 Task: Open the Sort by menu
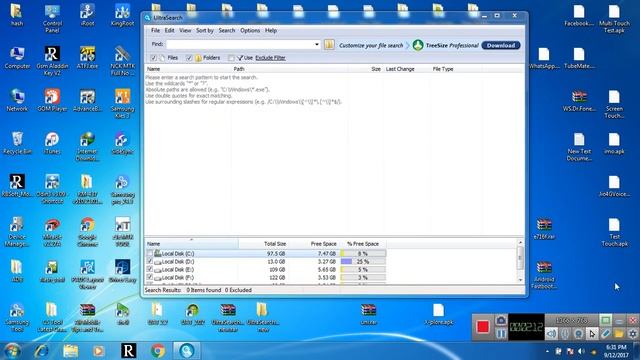click(204, 31)
